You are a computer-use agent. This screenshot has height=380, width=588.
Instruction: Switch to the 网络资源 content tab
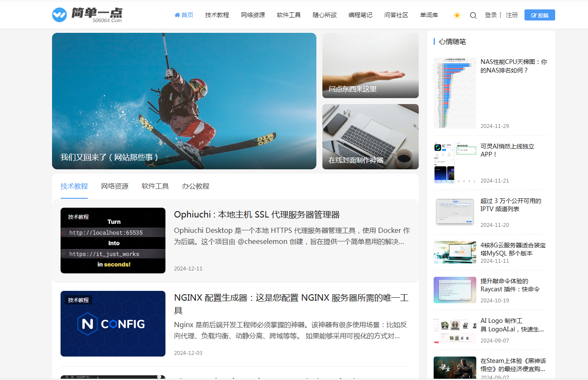115,186
